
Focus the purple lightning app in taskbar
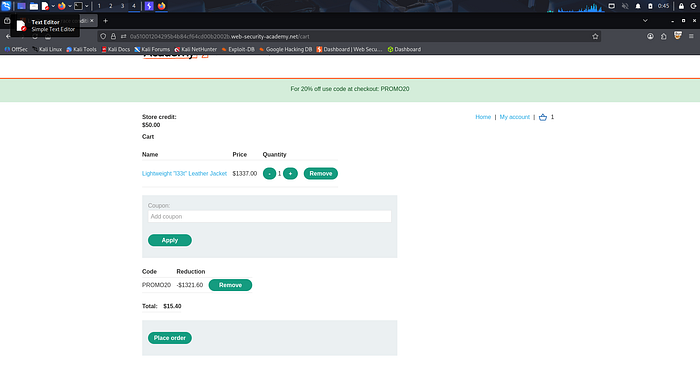pos(149,6)
